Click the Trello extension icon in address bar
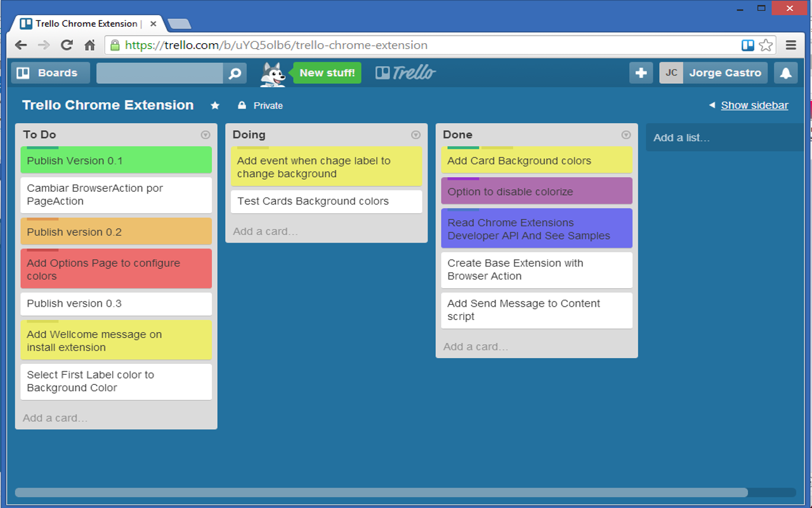 coord(748,45)
